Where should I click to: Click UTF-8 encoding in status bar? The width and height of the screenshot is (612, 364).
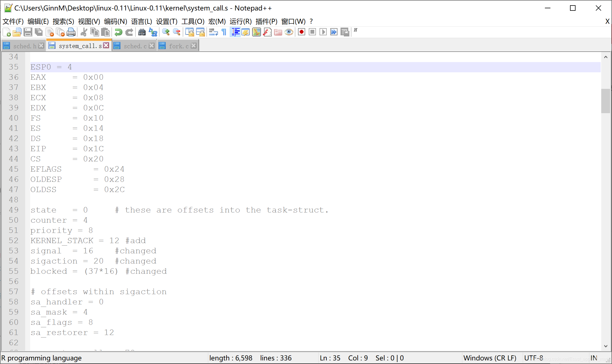(x=534, y=358)
